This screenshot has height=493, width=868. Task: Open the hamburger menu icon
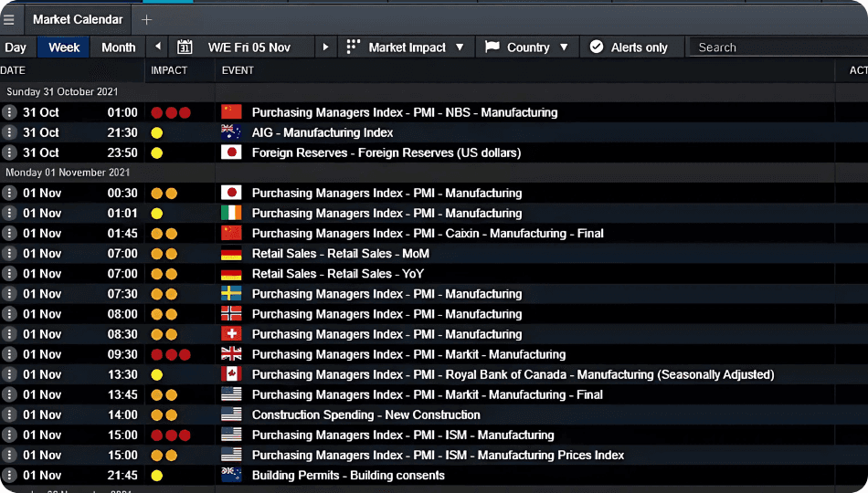pos(9,19)
